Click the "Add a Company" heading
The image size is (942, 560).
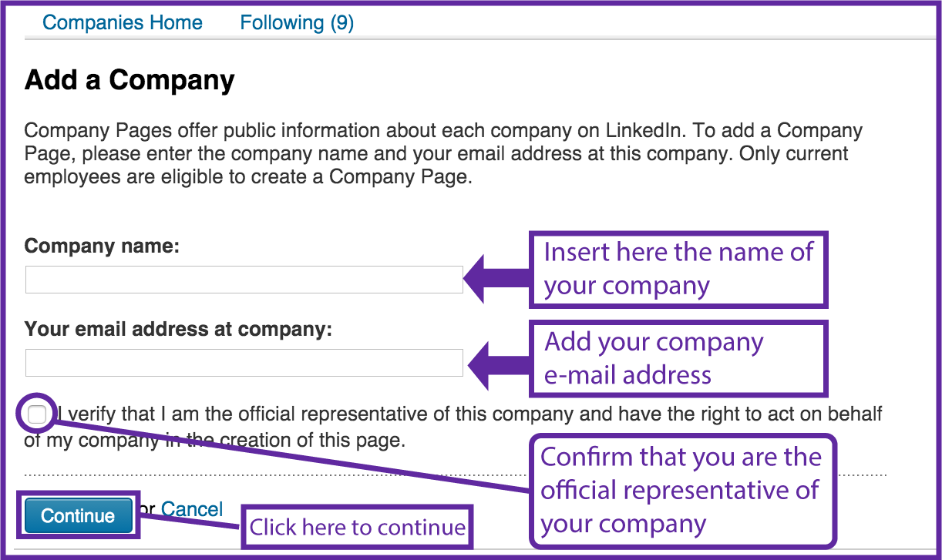(x=130, y=80)
